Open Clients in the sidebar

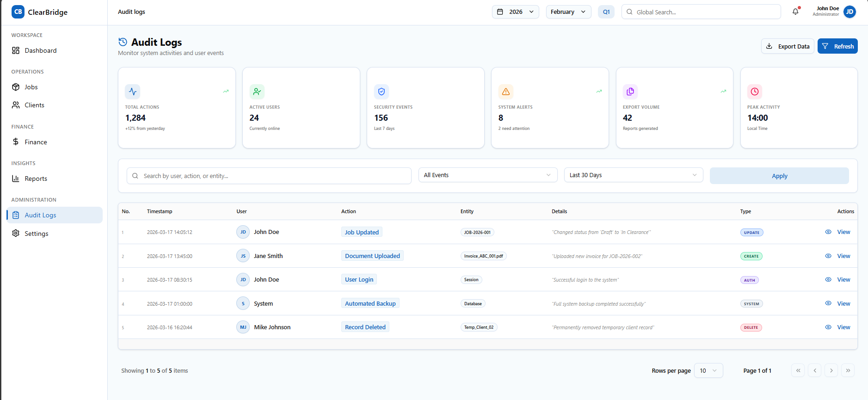[x=55, y=105]
